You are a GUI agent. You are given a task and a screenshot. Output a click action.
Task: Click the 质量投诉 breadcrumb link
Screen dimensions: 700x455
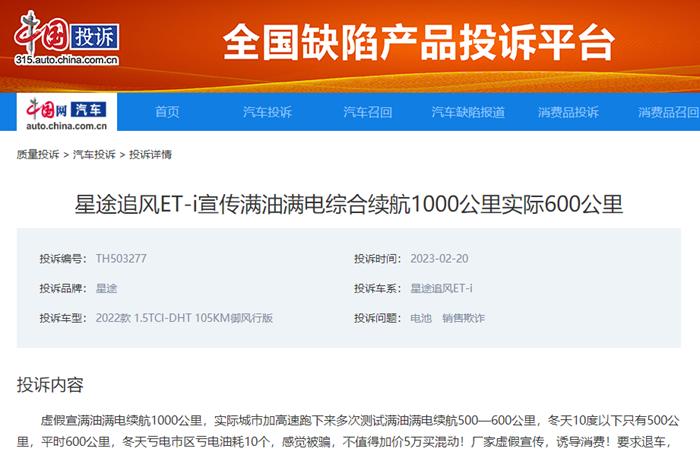38,154
